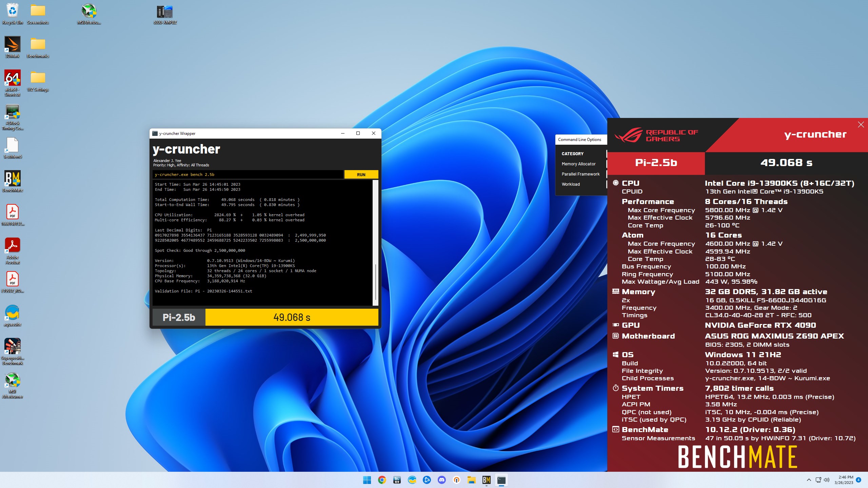Click the yellow RUN button
Viewport: 868px width, 488px height.
coord(361,175)
